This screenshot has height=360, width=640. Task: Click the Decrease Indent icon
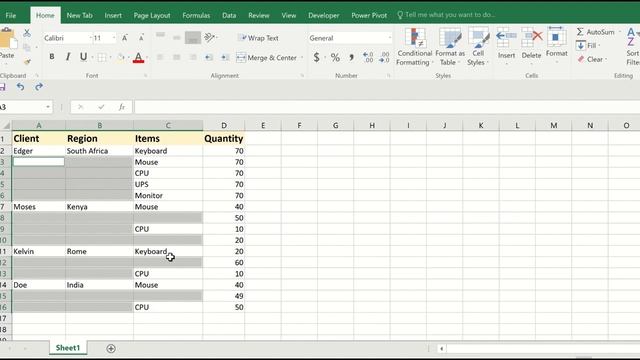209,58
